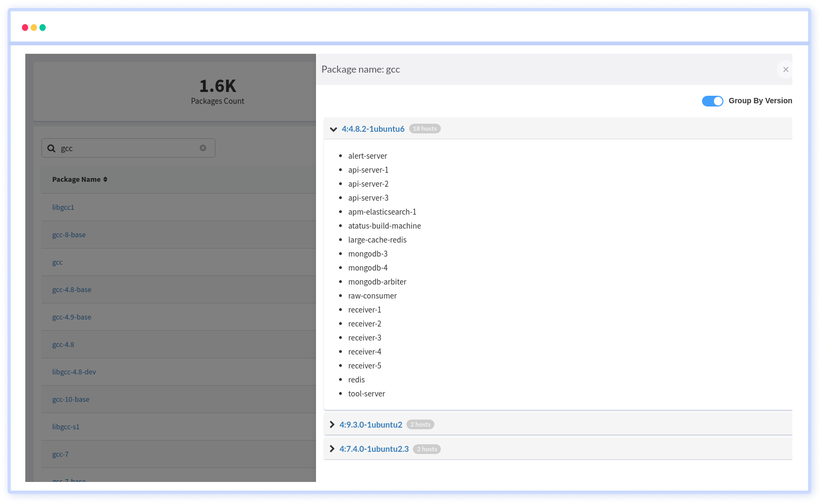Open the gcc-4.9-base package
This screenshot has height=504, width=822.
coord(72,317)
